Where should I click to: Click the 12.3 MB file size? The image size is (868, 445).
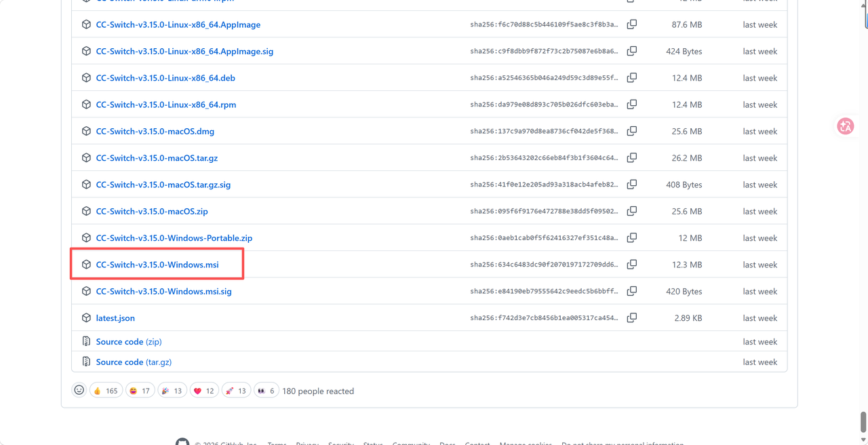click(x=687, y=265)
